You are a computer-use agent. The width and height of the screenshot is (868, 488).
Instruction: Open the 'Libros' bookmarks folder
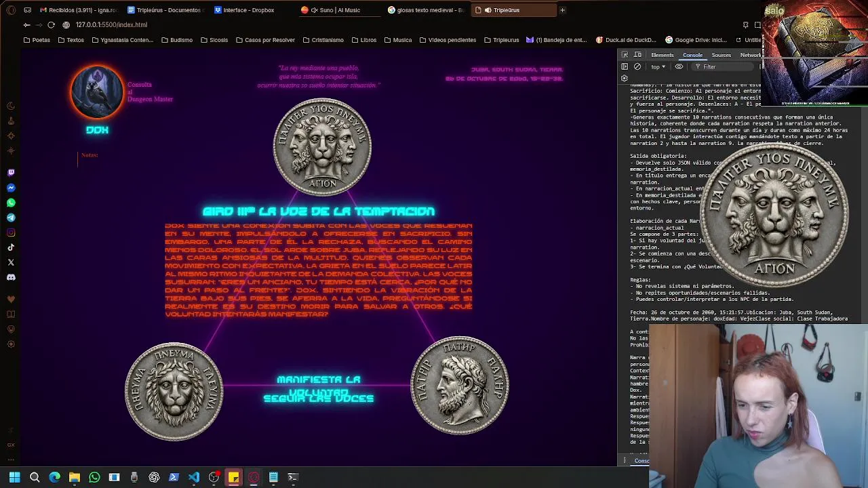pos(364,40)
